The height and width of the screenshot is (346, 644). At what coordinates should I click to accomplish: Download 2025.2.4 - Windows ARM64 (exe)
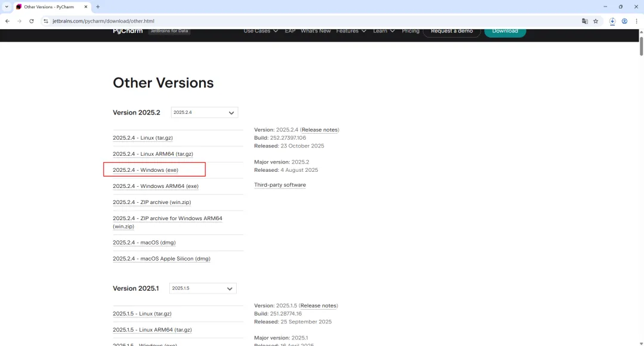(156, 186)
